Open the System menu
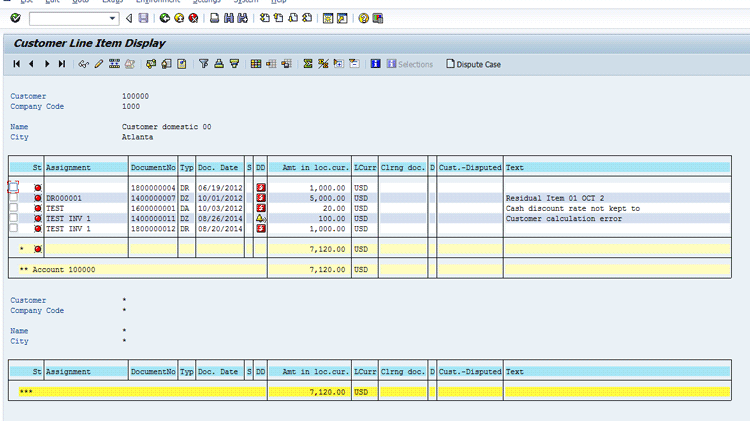This screenshot has width=750, height=421. click(245, 2)
